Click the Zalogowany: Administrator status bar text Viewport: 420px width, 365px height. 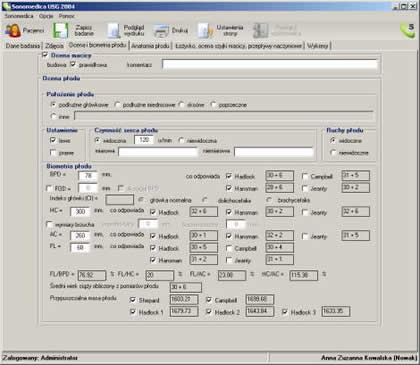(40, 358)
